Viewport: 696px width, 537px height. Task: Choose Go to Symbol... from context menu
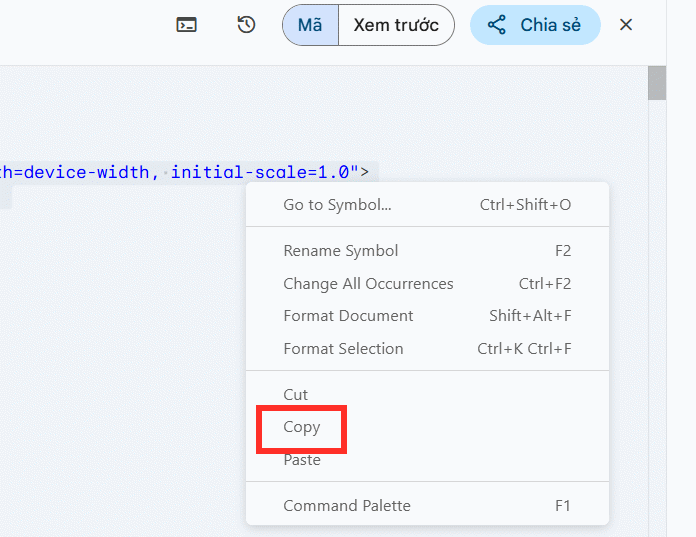click(337, 205)
